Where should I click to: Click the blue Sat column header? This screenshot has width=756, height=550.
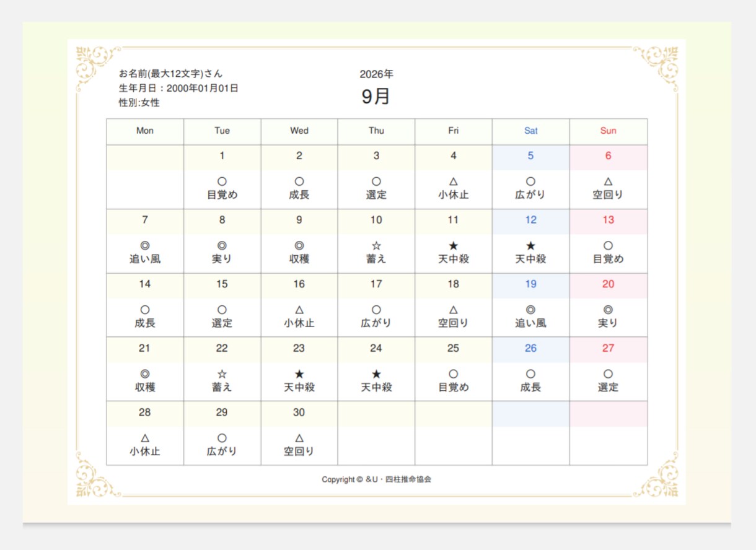pos(531,131)
